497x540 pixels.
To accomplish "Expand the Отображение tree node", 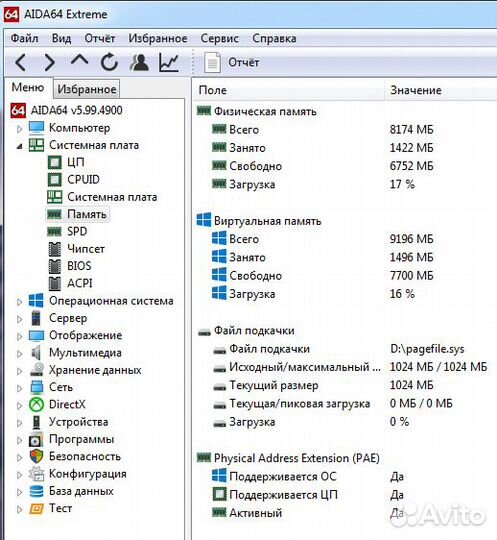I will tap(20, 336).
